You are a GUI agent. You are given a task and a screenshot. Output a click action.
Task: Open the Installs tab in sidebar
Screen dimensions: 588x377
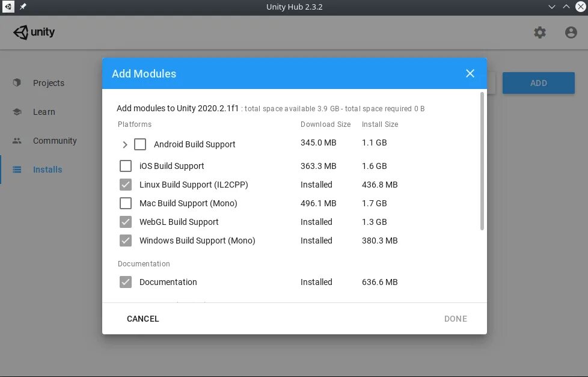[47, 170]
